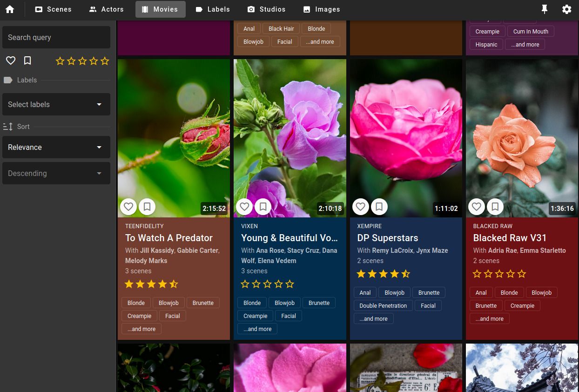
Task: Rate To Watch A Predator one star
Action: pos(129,284)
